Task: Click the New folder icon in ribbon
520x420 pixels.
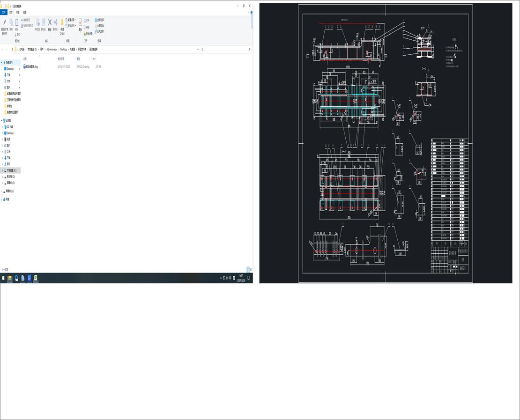Action: [x=62, y=22]
